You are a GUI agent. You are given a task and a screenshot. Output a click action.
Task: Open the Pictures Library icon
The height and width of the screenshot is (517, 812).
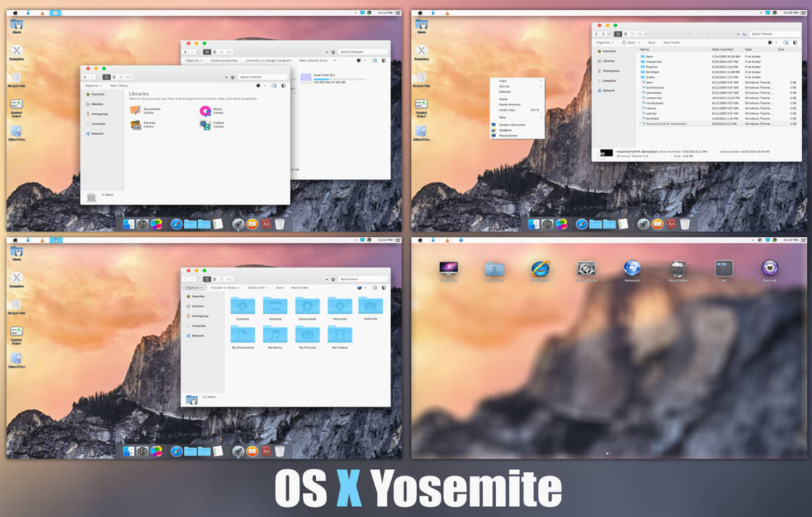pyautogui.click(x=135, y=125)
